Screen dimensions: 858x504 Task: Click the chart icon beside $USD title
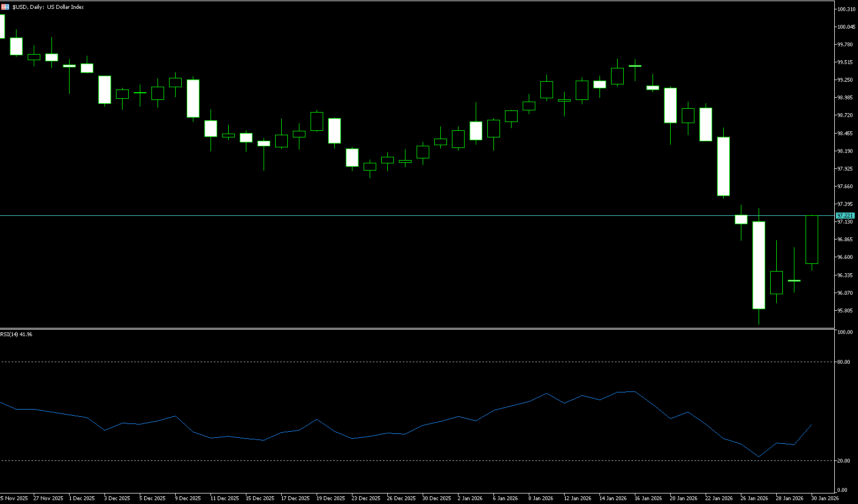coord(5,7)
